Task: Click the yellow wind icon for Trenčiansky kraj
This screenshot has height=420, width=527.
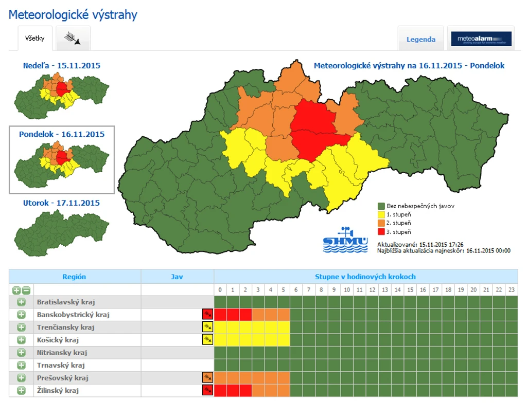Action: coord(207,327)
